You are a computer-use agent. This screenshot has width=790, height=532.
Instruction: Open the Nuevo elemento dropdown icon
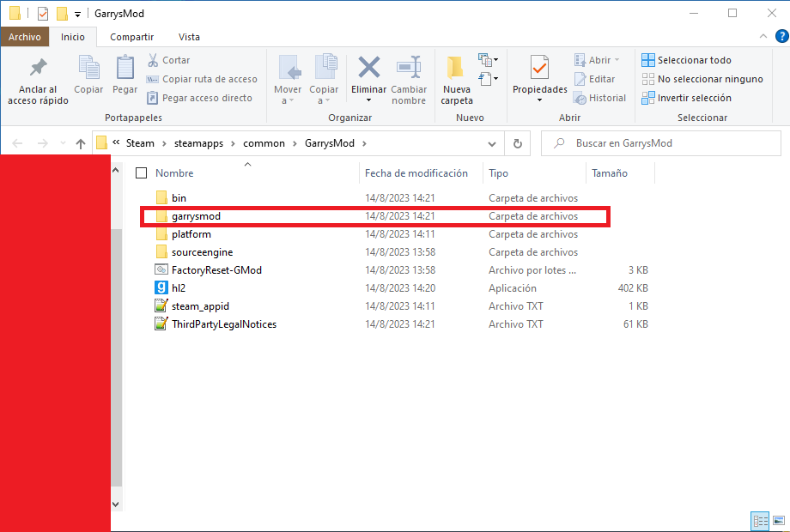(x=488, y=60)
